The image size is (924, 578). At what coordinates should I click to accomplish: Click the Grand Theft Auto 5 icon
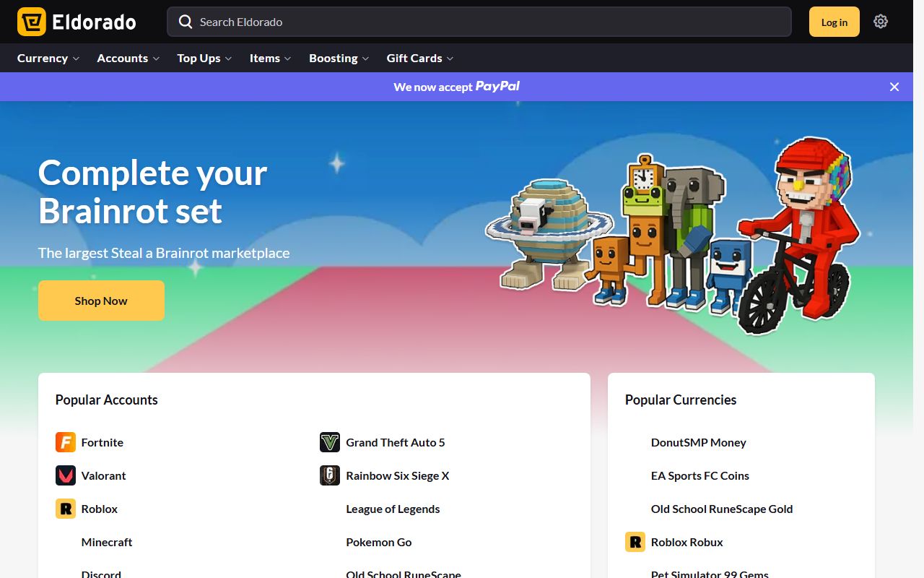coord(330,442)
